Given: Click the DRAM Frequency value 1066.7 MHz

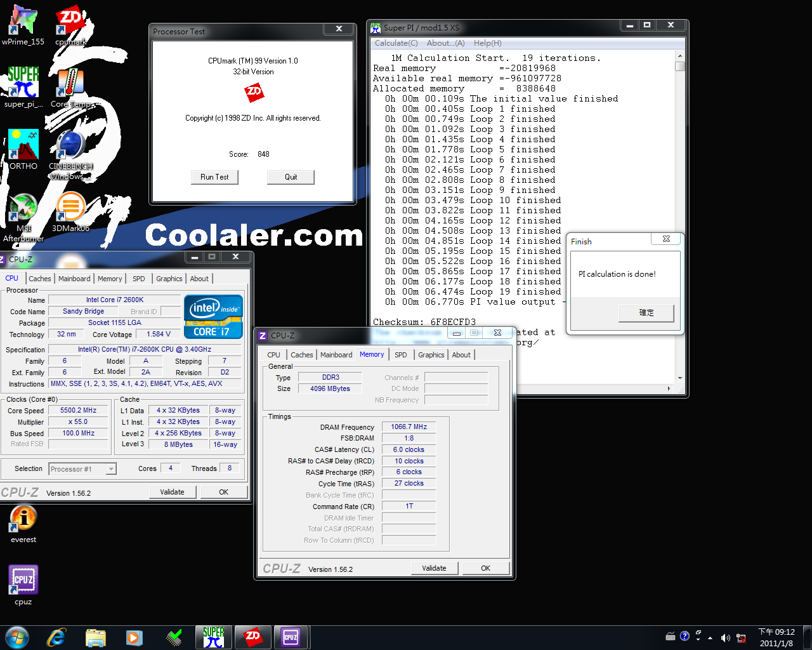Looking at the screenshot, I should [x=409, y=427].
